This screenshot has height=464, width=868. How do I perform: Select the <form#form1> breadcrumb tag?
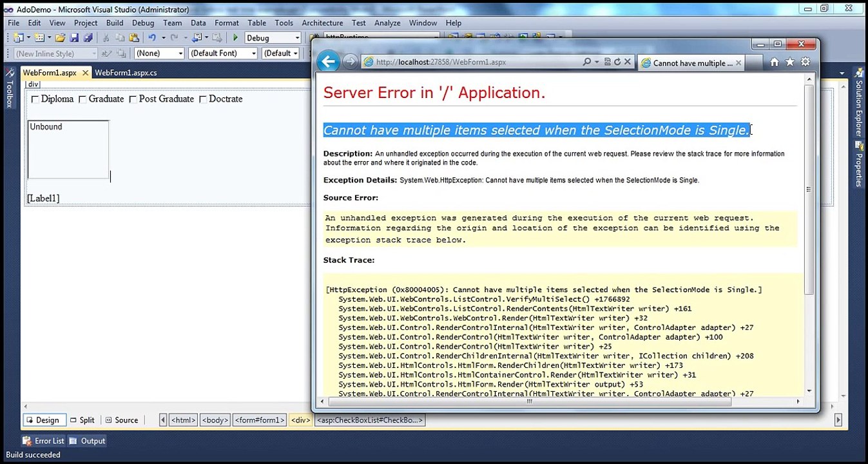click(x=259, y=420)
